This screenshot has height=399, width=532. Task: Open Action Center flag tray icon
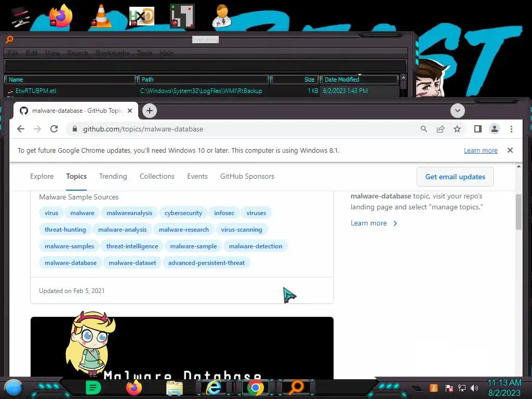click(x=449, y=388)
